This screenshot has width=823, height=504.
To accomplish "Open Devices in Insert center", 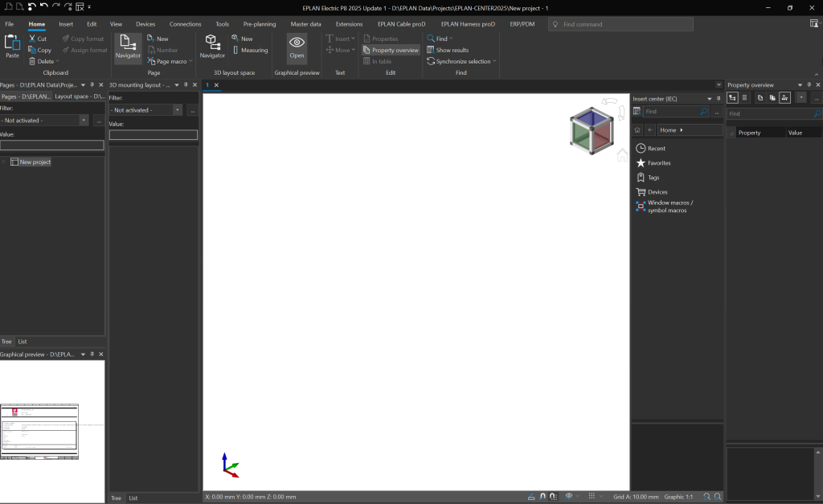I will [x=652, y=192].
